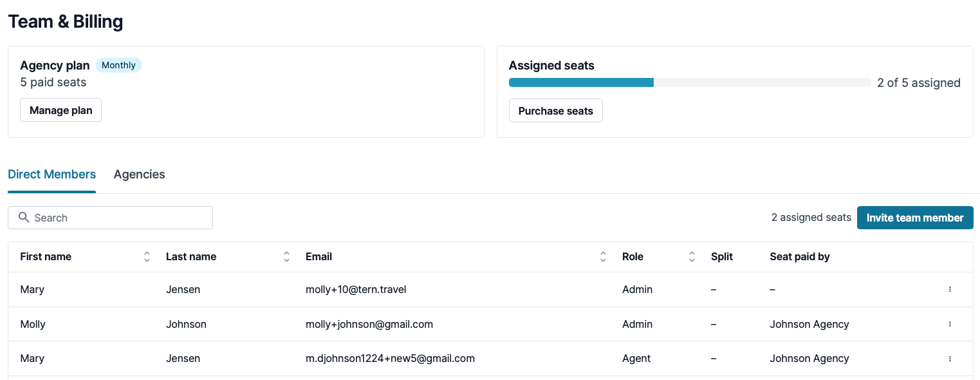Click the Manage plan button
This screenshot has width=980, height=380.
[x=61, y=110]
